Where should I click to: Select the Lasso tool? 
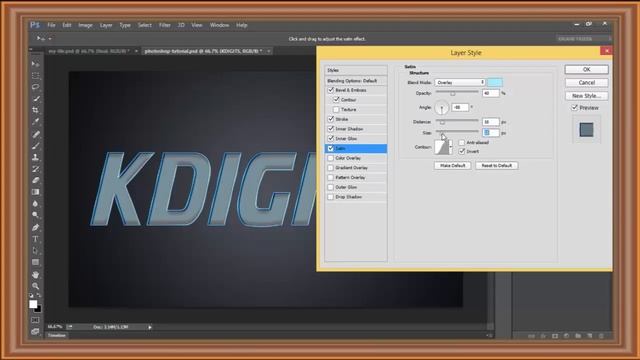(36, 87)
